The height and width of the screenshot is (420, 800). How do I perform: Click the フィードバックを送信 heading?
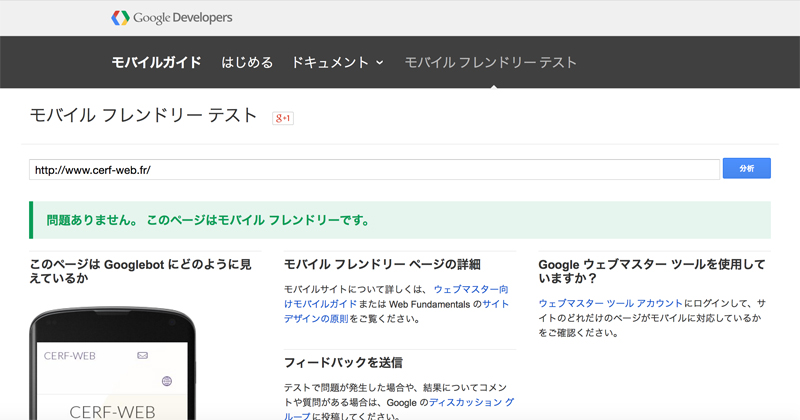[343, 363]
